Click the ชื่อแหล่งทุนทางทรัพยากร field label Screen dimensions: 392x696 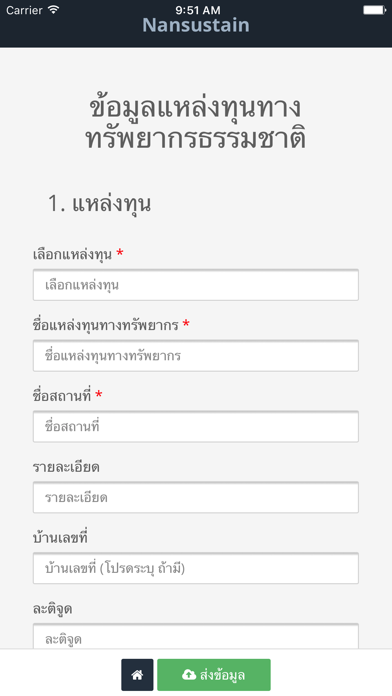[106, 325]
